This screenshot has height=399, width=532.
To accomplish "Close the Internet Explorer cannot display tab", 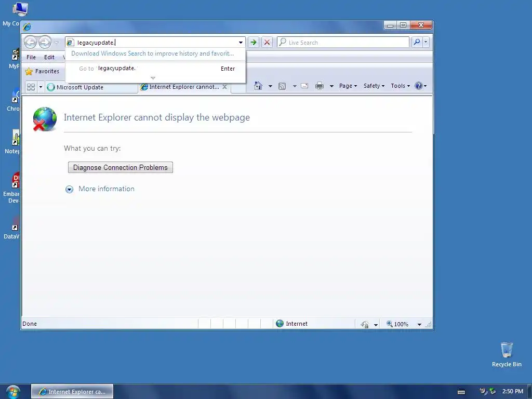I will pyautogui.click(x=224, y=87).
